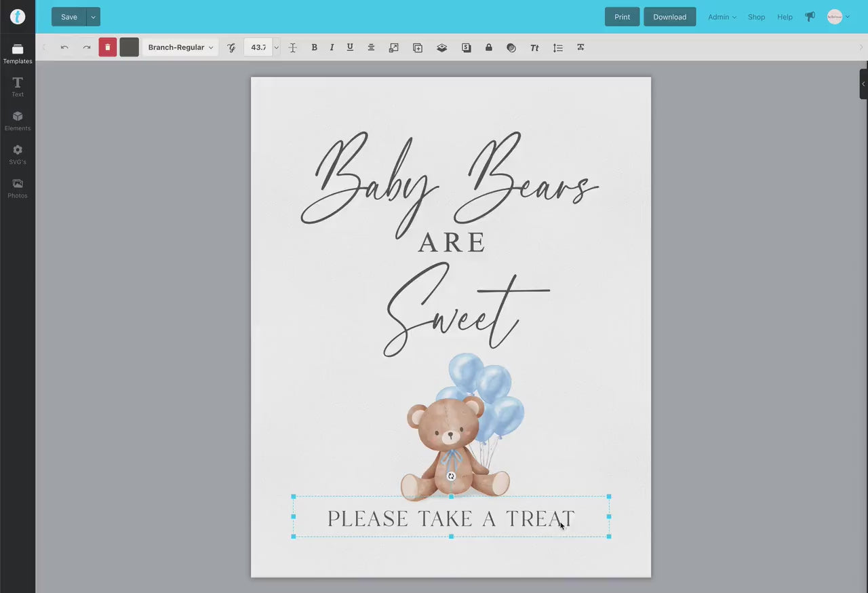Toggle bold formatting
Screen dimensions: 868x593
click(314, 47)
